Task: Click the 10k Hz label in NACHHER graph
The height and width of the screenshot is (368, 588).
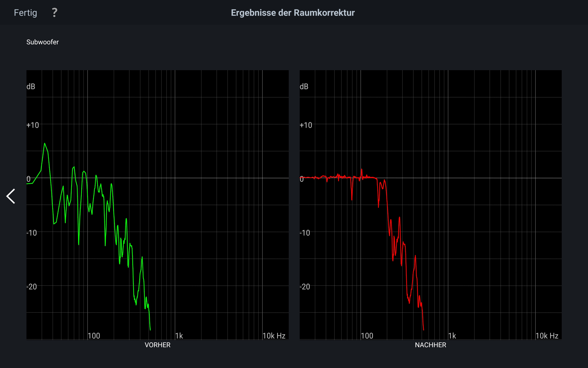Action: pyautogui.click(x=547, y=336)
